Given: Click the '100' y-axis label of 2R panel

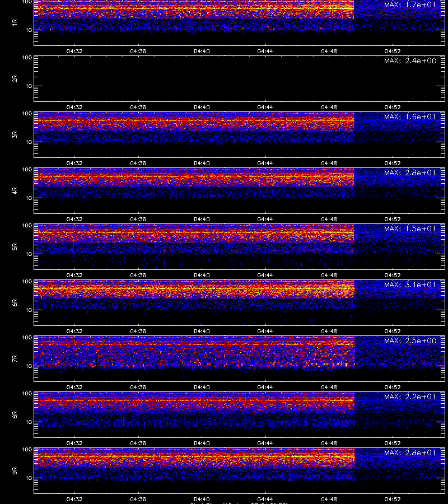Looking at the screenshot, I should [27, 58].
